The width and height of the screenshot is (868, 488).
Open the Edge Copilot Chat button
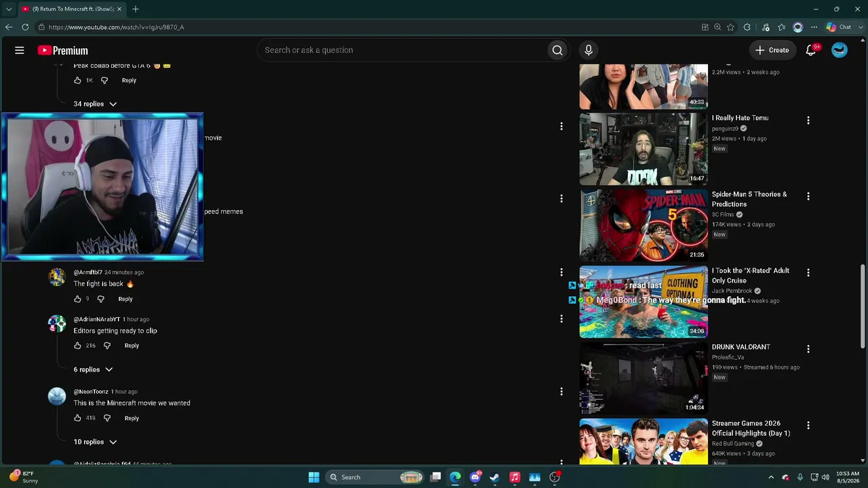[x=839, y=27]
